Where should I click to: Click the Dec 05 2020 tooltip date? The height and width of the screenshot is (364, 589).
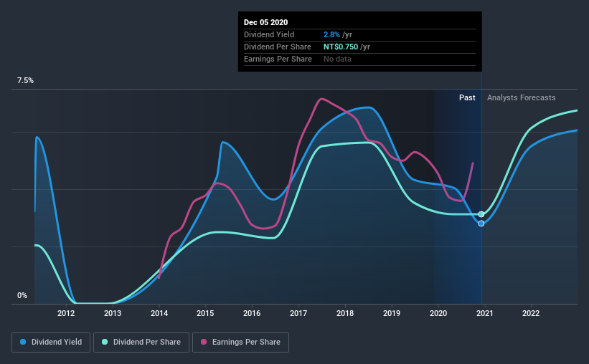coord(265,22)
